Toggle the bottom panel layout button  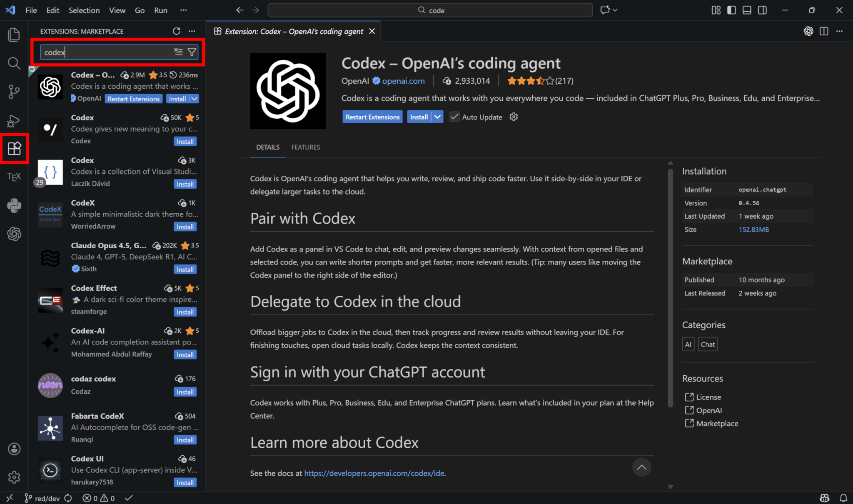click(747, 10)
